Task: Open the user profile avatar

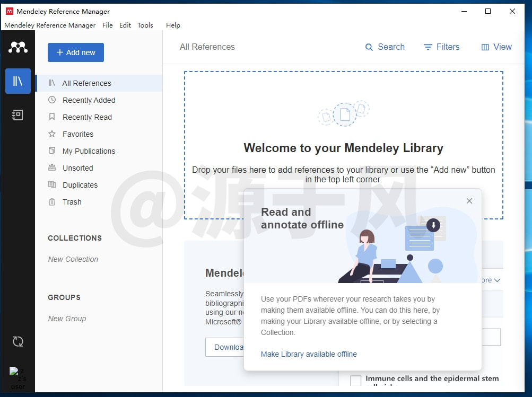Action: [x=18, y=378]
